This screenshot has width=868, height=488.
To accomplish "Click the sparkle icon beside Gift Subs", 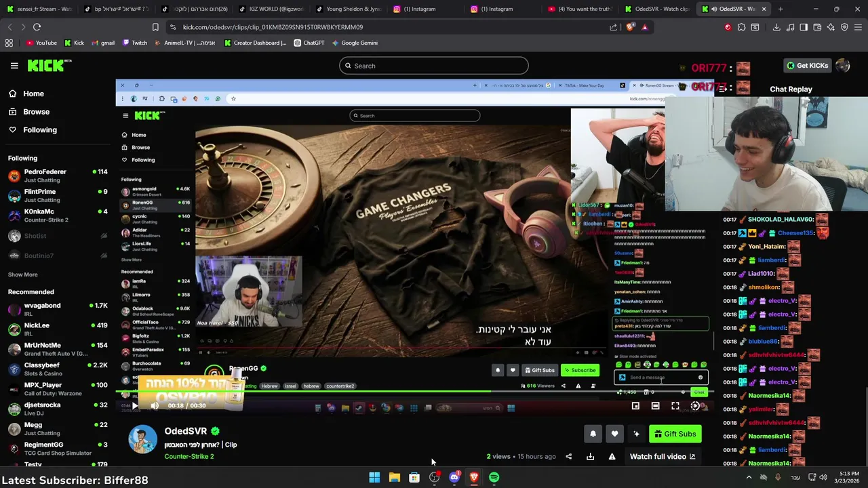I will click(636, 434).
